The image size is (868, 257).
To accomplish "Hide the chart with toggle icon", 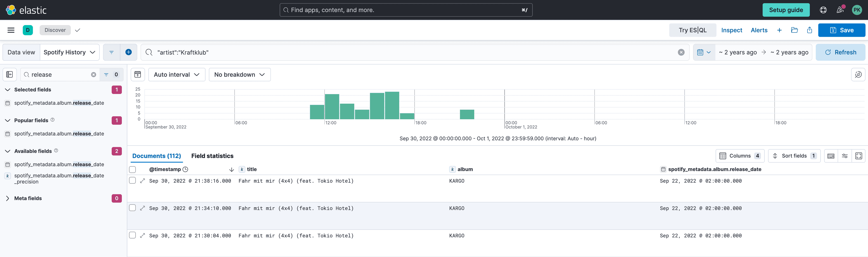I will [x=137, y=75].
